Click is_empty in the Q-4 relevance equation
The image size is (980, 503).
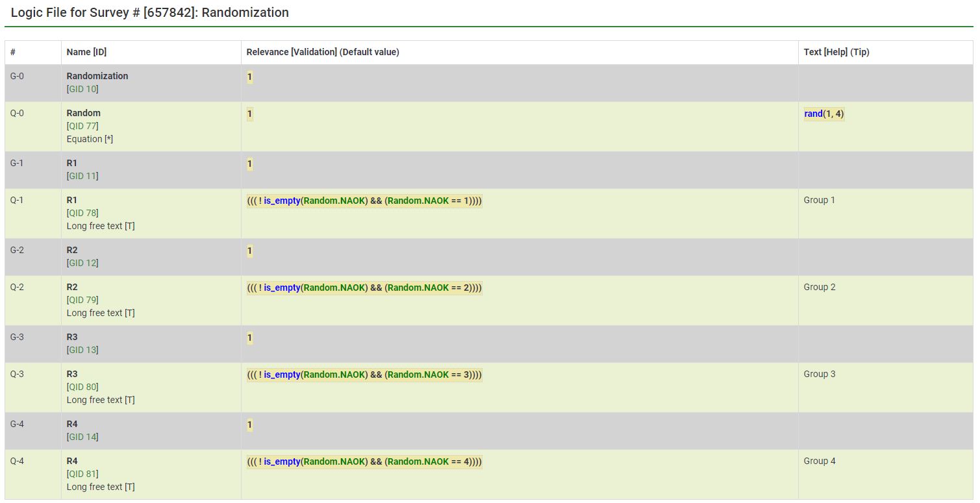282,461
